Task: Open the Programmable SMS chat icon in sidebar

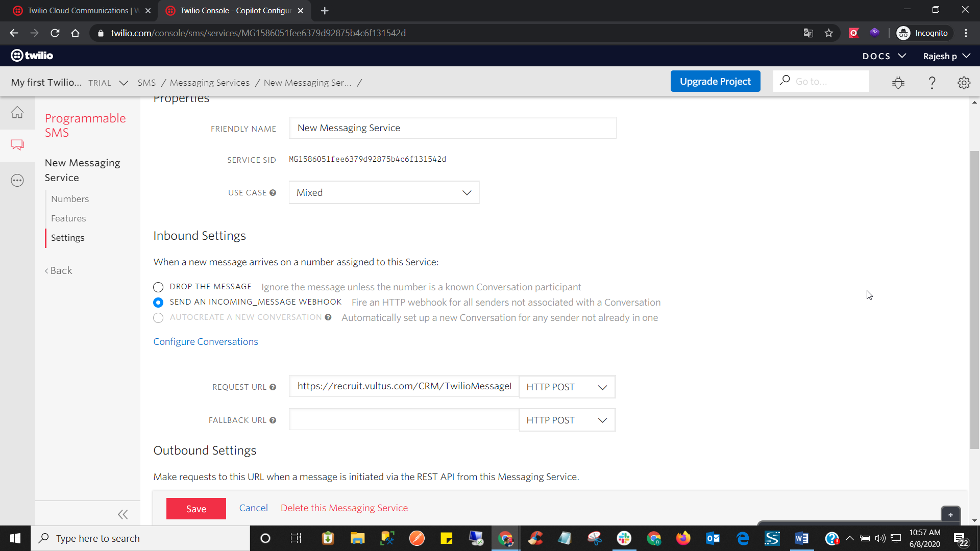Action: [x=17, y=145]
